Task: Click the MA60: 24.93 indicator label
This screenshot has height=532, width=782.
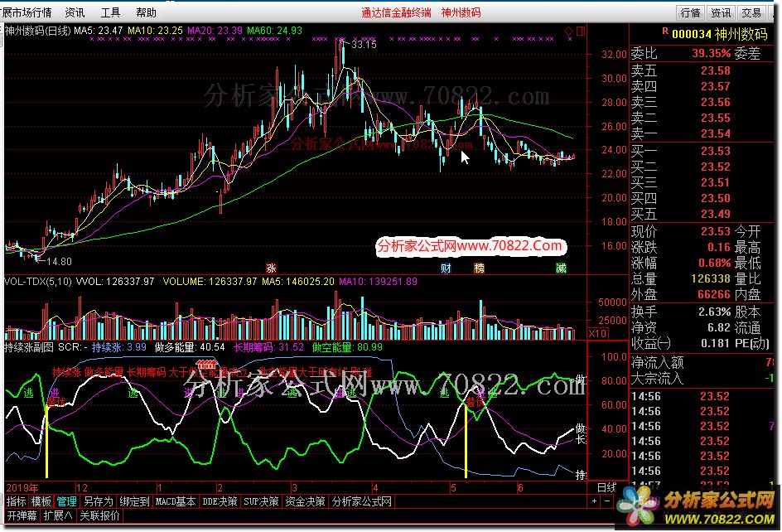Action: (x=275, y=31)
